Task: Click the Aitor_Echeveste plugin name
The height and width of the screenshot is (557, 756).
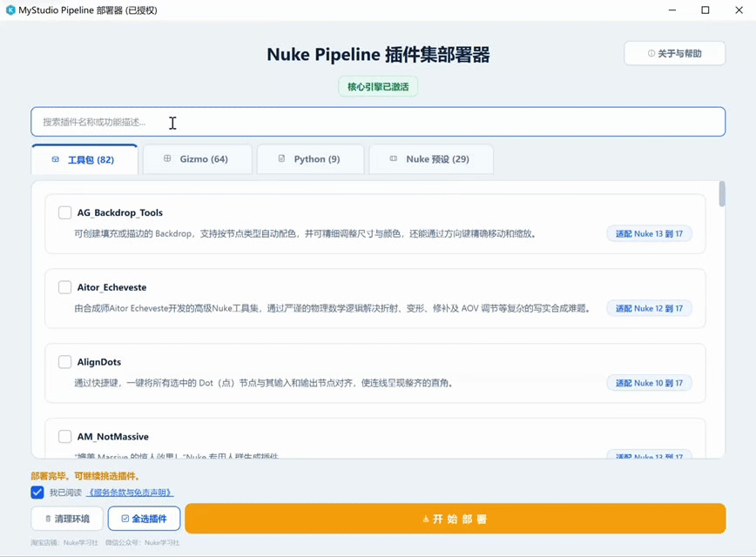Action: point(111,287)
